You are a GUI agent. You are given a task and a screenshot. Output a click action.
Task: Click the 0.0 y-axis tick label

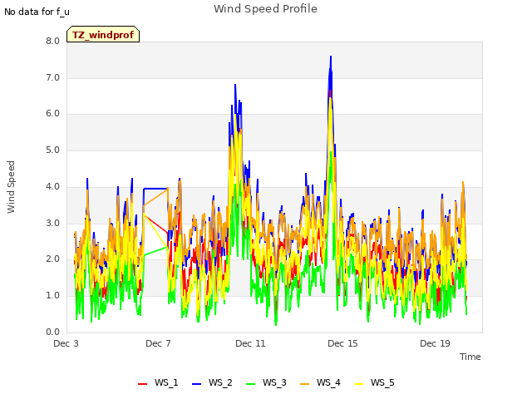pos(52,332)
